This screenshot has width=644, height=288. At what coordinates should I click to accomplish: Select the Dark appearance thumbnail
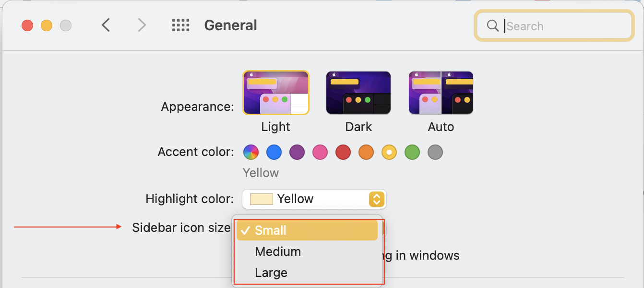tap(358, 93)
